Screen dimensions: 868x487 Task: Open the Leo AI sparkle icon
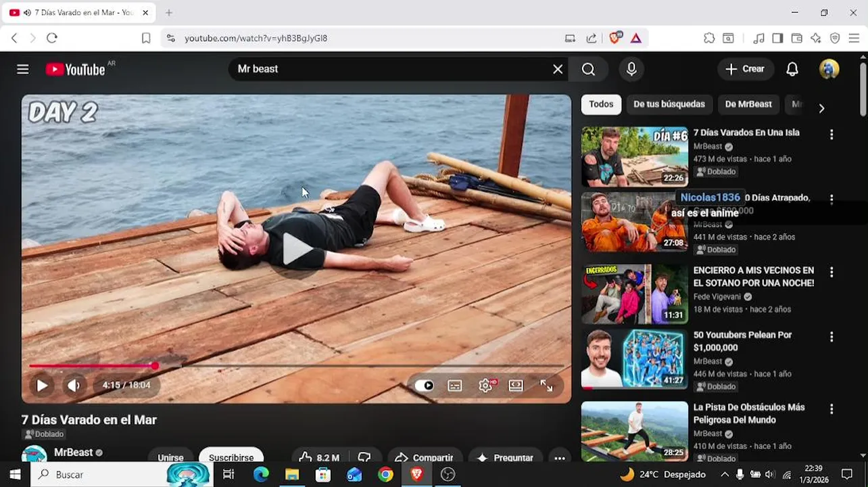pos(816,39)
